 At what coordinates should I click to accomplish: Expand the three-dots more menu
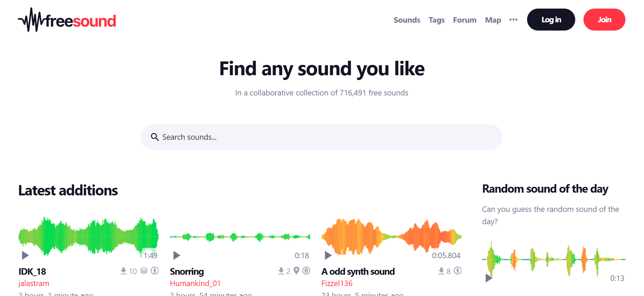pyautogui.click(x=513, y=20)
